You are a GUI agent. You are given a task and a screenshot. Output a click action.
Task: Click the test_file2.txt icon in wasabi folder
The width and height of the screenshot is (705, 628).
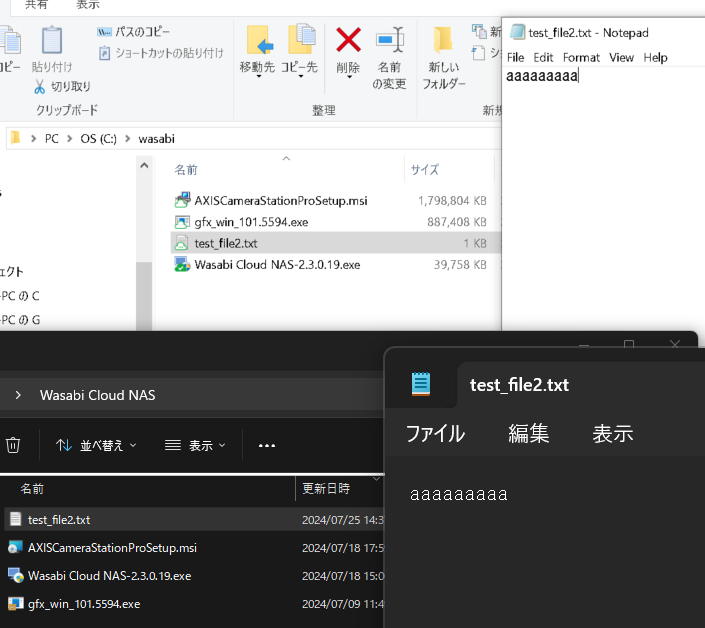coord(181,243)
